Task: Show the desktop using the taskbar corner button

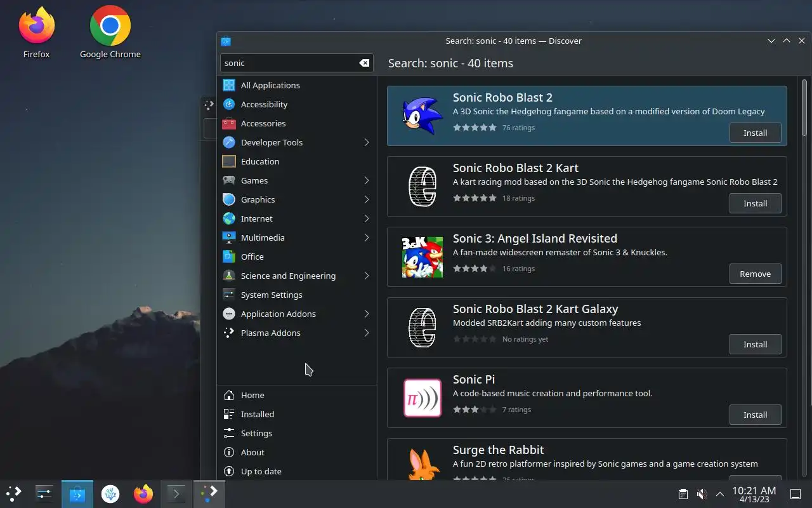Action: coord(796,494)
